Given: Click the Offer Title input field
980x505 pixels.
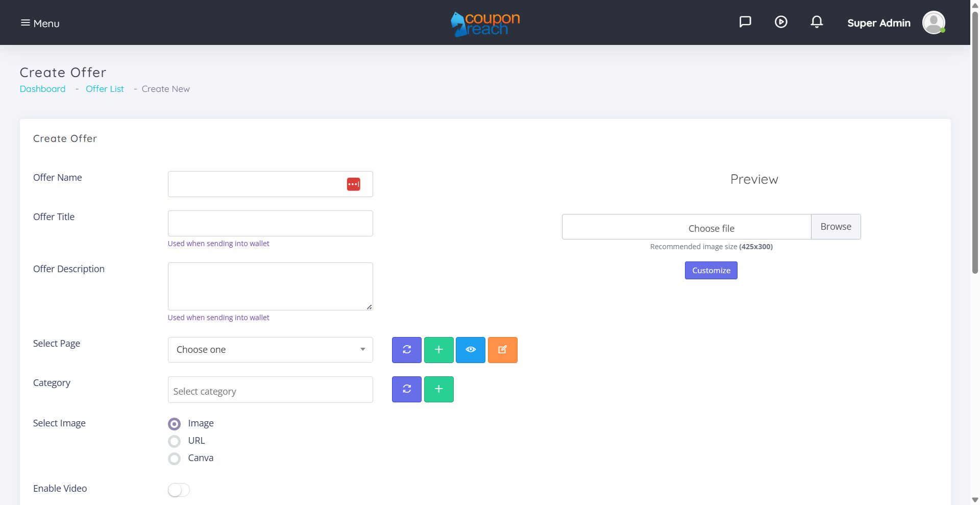Looking at the screenshot, I should [x=270, y=223].
